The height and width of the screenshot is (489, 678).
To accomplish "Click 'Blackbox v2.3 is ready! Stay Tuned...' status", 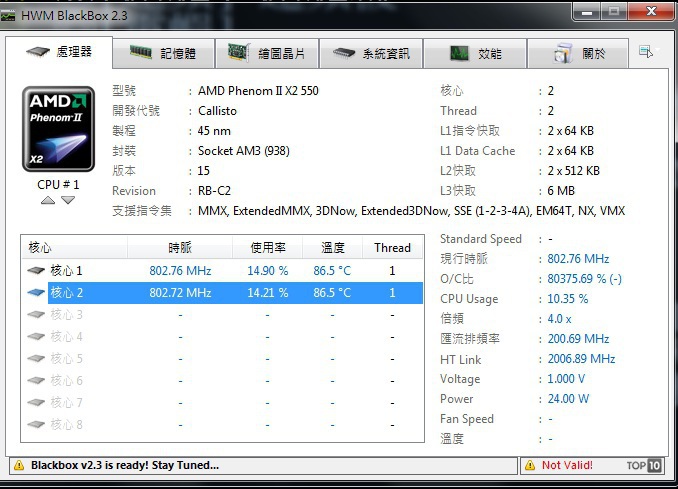I will point(125,466).
